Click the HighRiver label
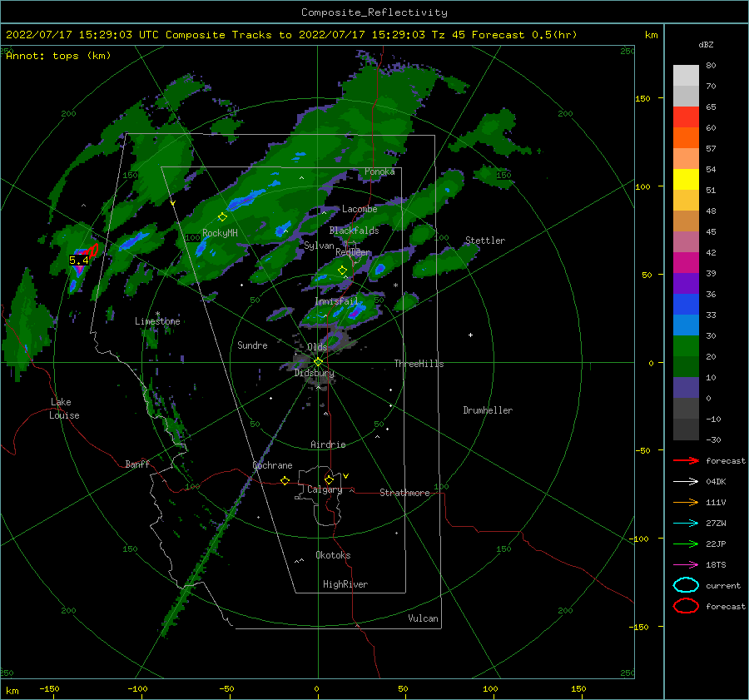 pyautogui.click(x=345, y=584)
